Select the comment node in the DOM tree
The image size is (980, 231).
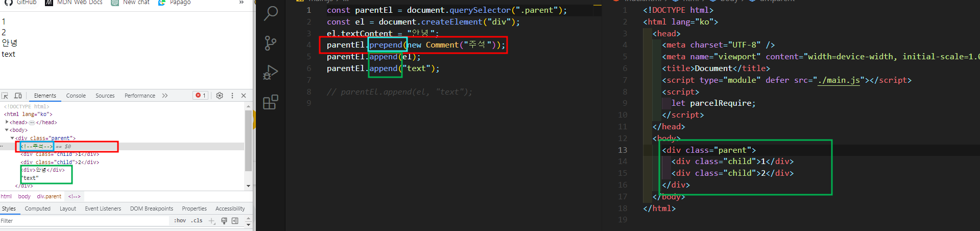pyautogui.click(x=36, y=146)
